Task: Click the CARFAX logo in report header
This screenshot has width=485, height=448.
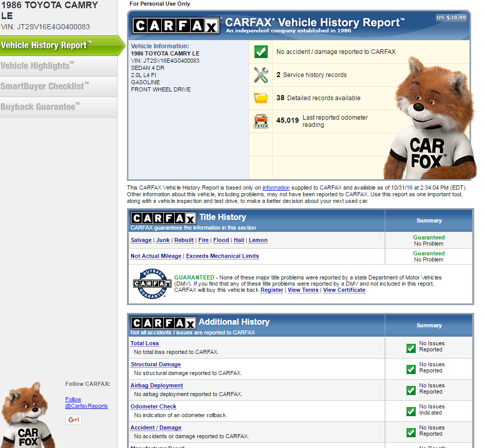Action: click(x=176, y=25)
